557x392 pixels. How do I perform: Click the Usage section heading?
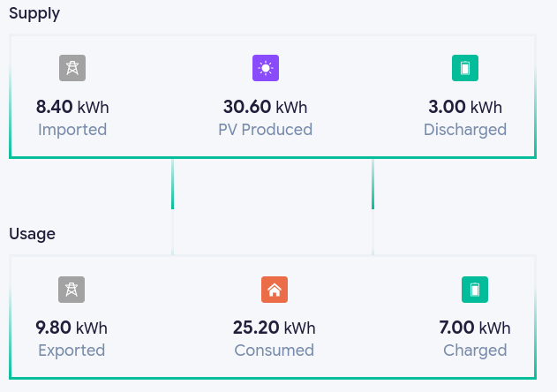(32, 234)
